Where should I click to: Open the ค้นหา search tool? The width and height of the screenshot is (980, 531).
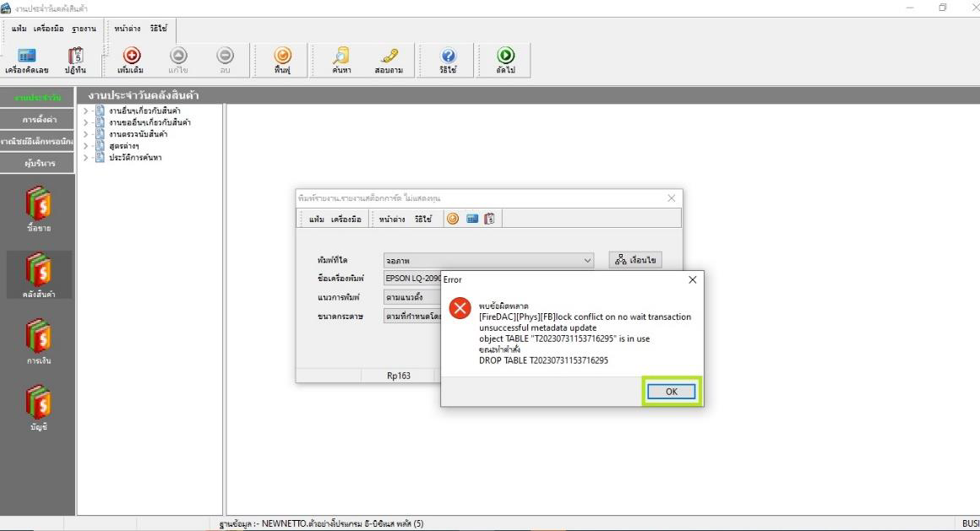click(340, 56)
